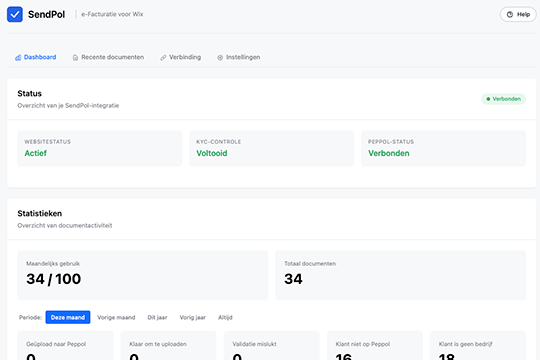Image resolution: width=540 pixels, height=360 pixels.
Task: Click the Websitestatus Actief card
Action: coord(100,148)
